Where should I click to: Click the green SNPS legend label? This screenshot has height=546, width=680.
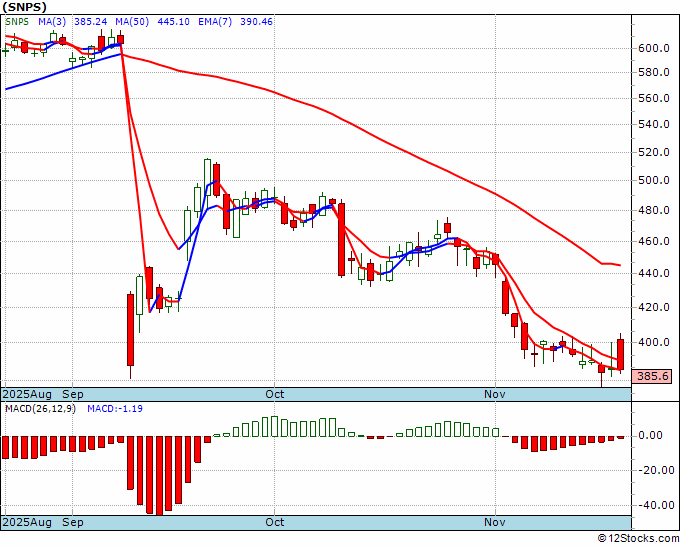17,22
